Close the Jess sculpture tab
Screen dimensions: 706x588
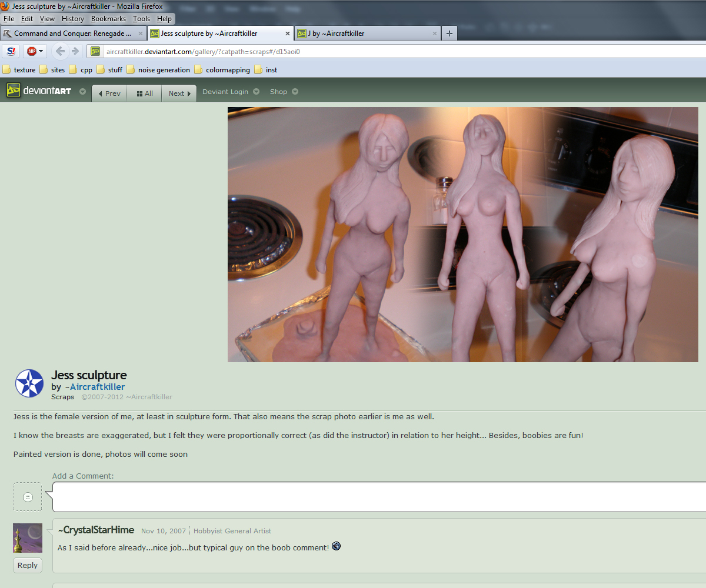point(288,34)
